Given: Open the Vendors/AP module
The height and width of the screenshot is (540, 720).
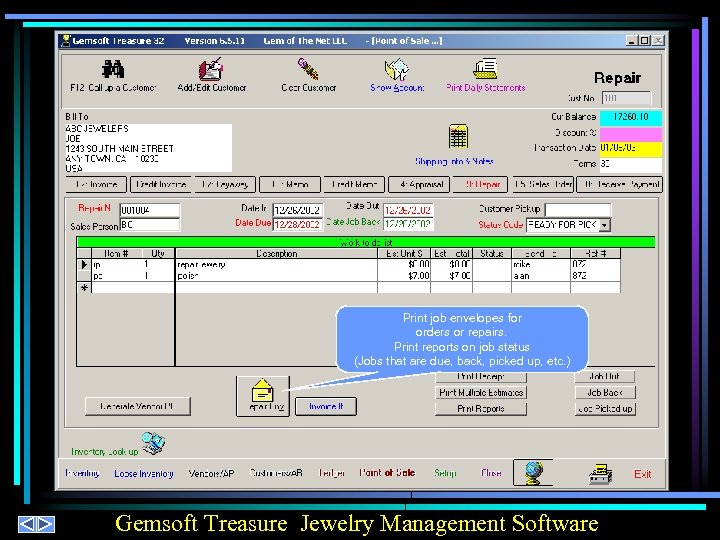Looking at the screenshot, I should tap(211, 473).
